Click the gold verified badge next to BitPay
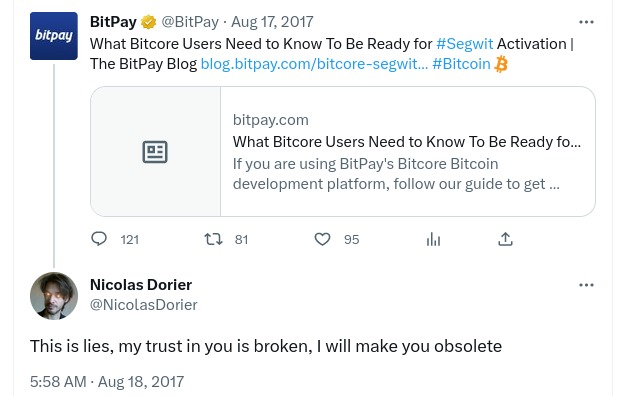This screenshot has width=636, height=396. (148, 22)
